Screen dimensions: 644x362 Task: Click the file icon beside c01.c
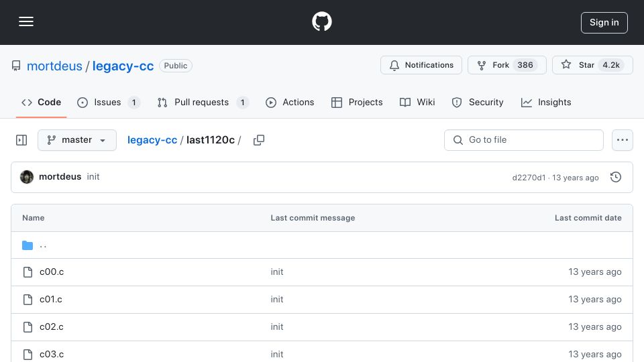28,300
